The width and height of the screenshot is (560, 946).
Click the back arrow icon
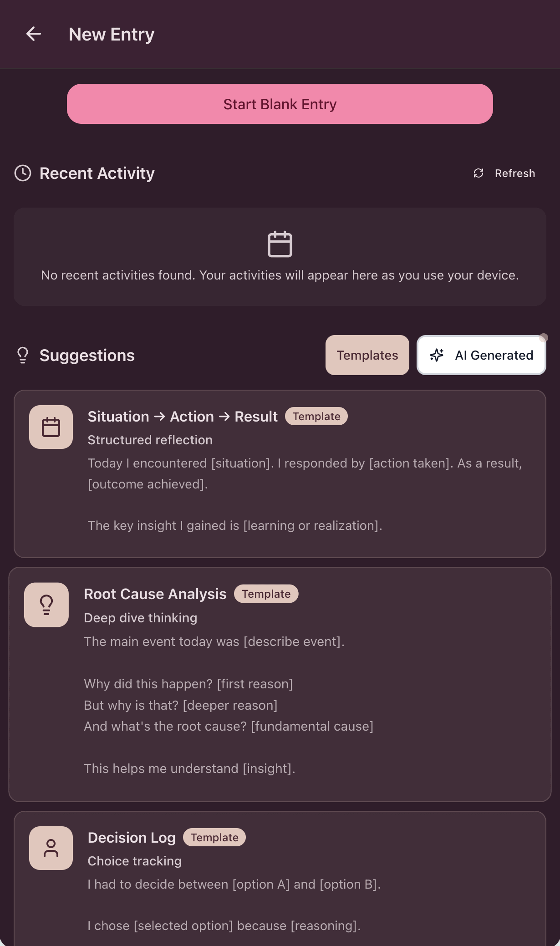coord(34,34)
